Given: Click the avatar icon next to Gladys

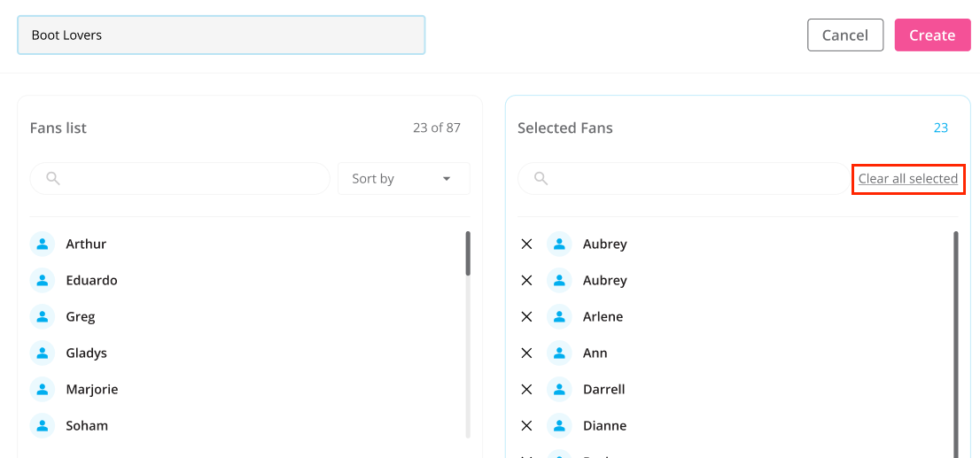Looking at the screenshot, I should 43,353.
